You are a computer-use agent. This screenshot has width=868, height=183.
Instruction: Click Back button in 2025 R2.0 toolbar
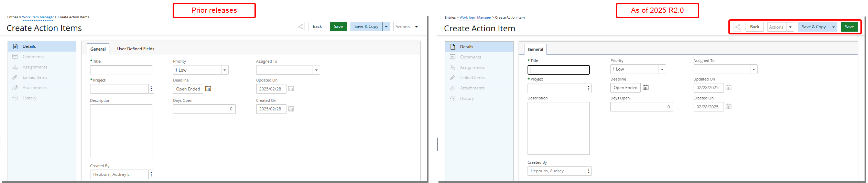point(755,27)
